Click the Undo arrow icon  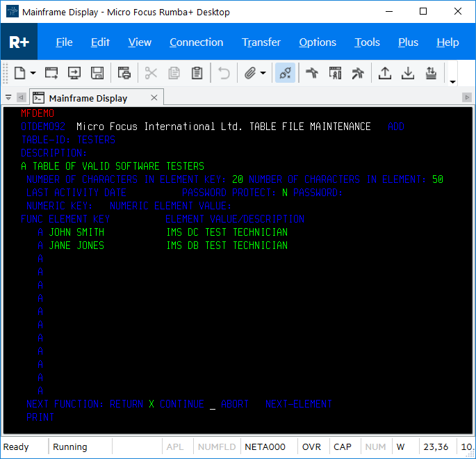coord(224,73)
